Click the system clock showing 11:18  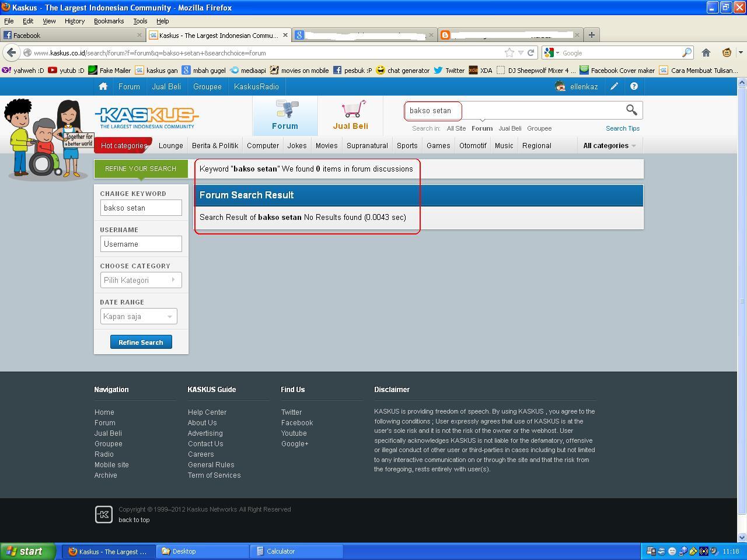pyautogui.click(x=731, y=551)
